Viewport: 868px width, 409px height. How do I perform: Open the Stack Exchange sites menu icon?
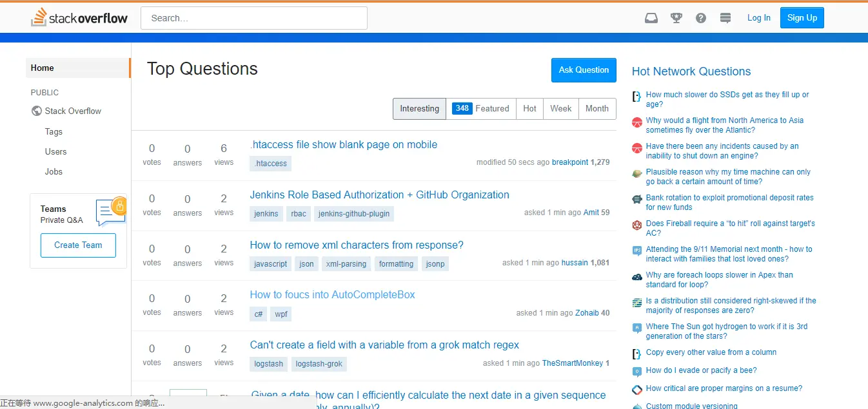(x=725, y=17)
